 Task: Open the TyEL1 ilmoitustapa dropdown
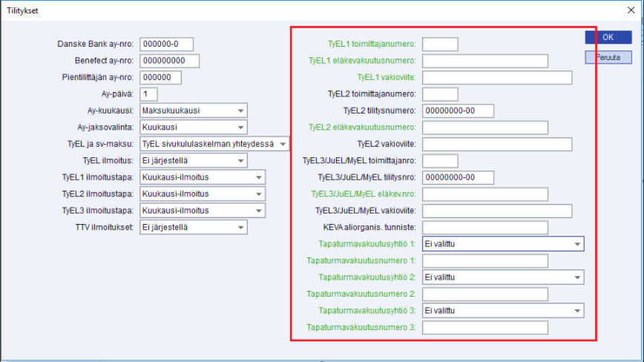[259, 177]
